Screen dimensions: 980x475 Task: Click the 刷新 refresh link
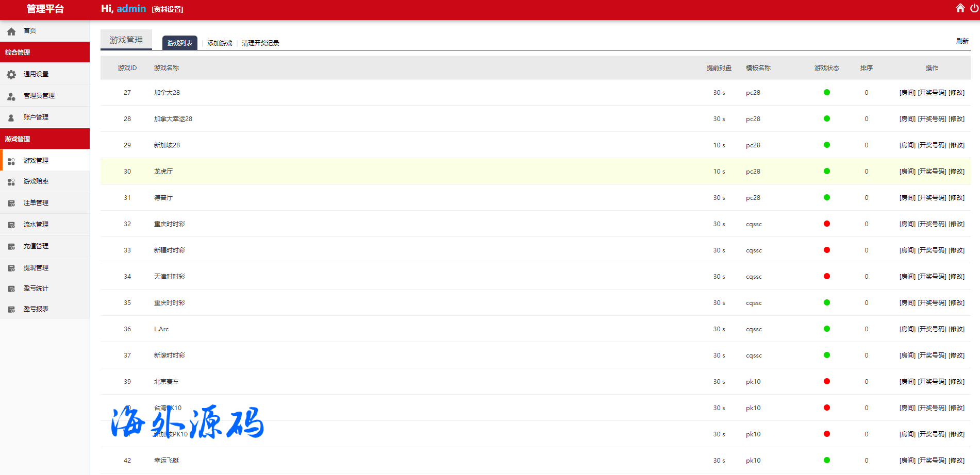[x=962, y=41]
